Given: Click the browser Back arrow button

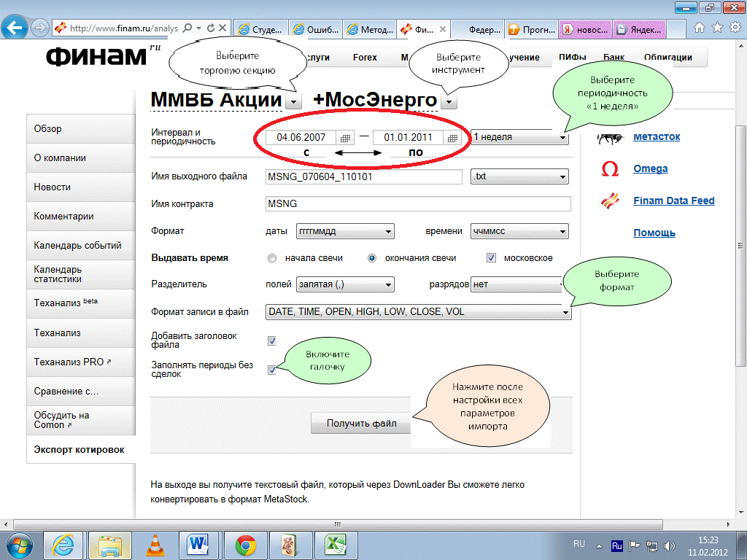Looking at the screenshot, I should [14, 28].
